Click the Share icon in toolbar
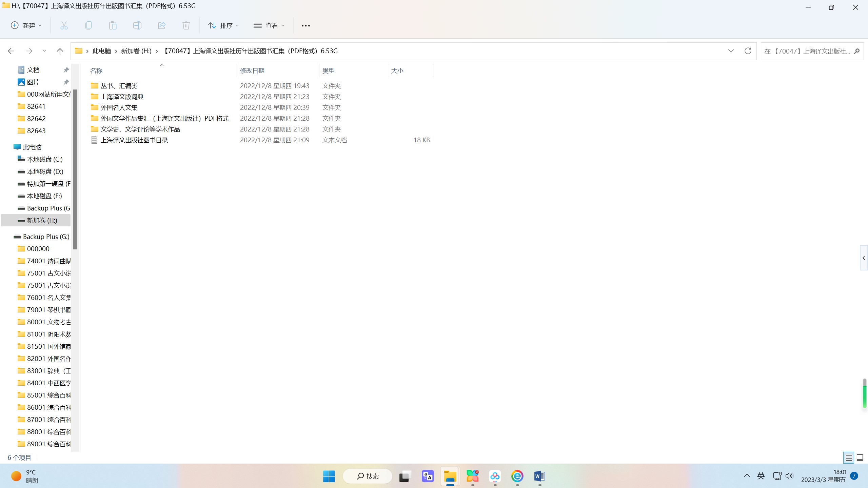Image resolution: width=868 pixels, height=488 pixels. (162, 25)
